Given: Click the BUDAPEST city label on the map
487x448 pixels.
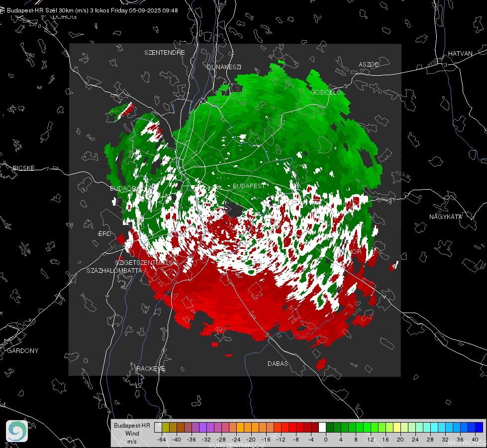Looking at the screenshot, I should point(249,186).
